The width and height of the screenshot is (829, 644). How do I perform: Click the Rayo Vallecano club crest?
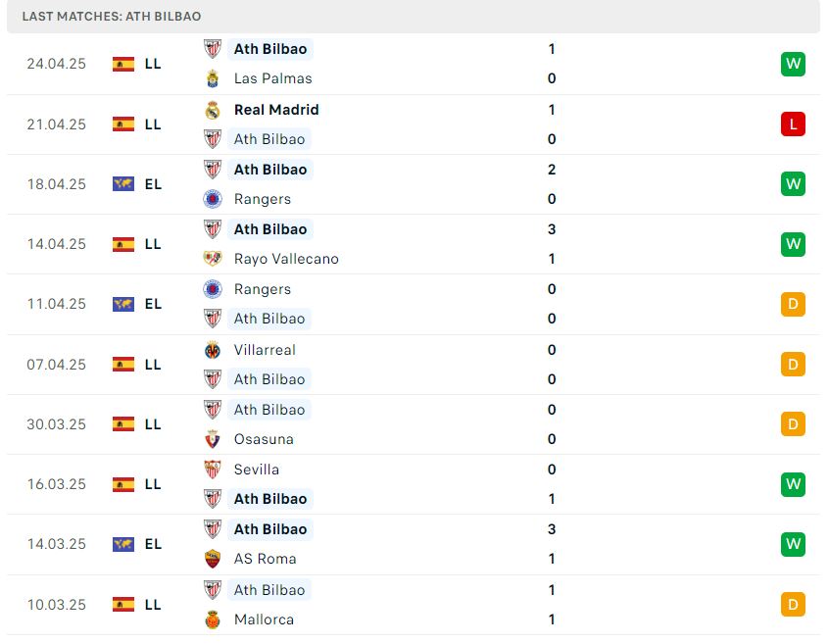tap(213, 259)
